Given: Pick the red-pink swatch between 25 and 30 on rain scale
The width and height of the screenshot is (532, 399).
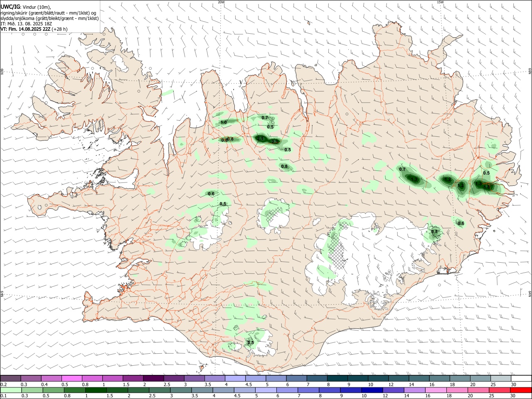Looking at the screenshot, I should pos(500,390).
